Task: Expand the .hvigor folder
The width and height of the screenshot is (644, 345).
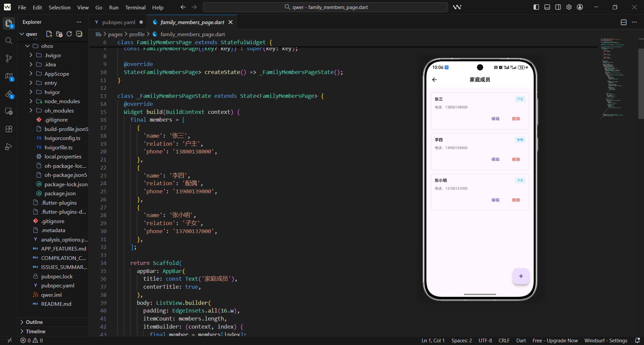Action: pyautogui.click(x=31, y=55)
